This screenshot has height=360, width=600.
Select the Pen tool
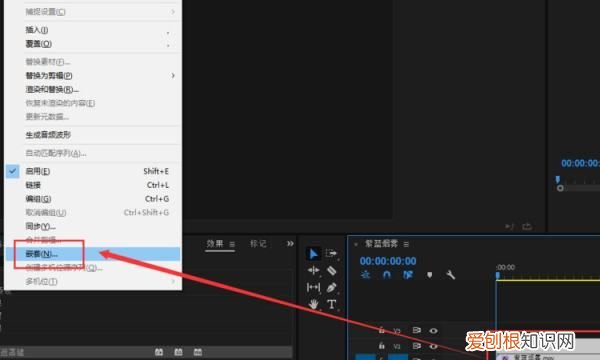331,287
